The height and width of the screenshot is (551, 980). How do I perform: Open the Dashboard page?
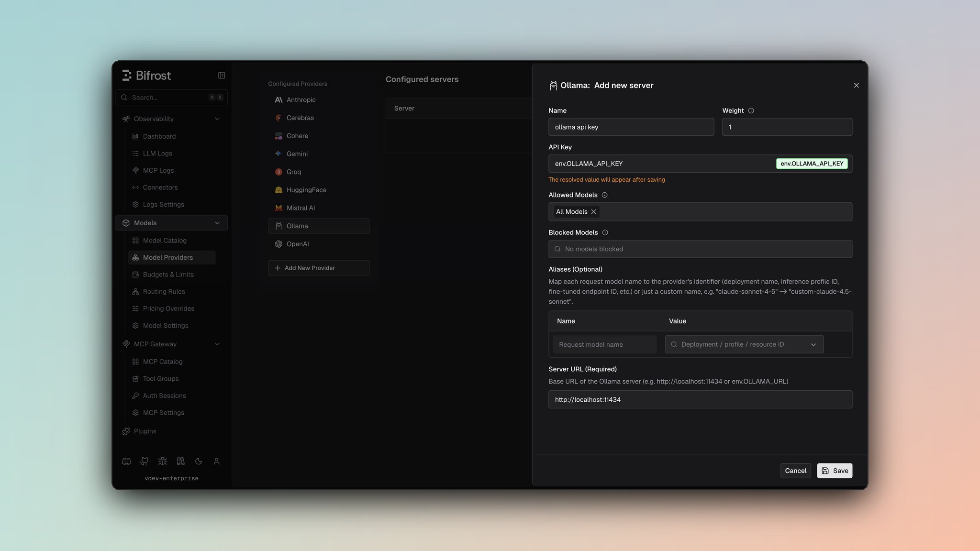coord(172,136)
